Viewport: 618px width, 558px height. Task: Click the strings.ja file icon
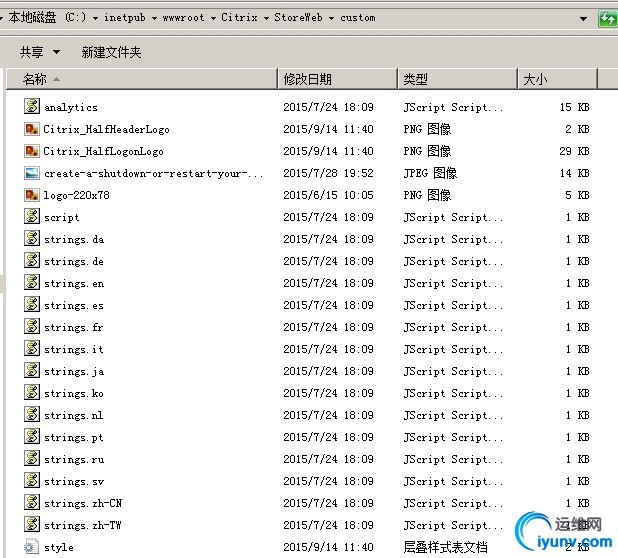coord(32,370)
